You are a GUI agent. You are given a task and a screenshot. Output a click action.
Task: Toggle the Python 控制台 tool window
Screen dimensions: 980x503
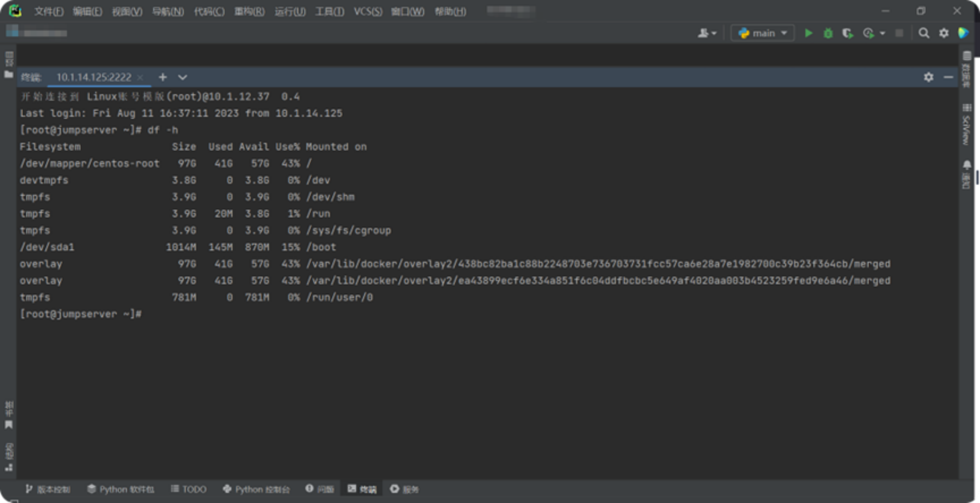point(256,489)
